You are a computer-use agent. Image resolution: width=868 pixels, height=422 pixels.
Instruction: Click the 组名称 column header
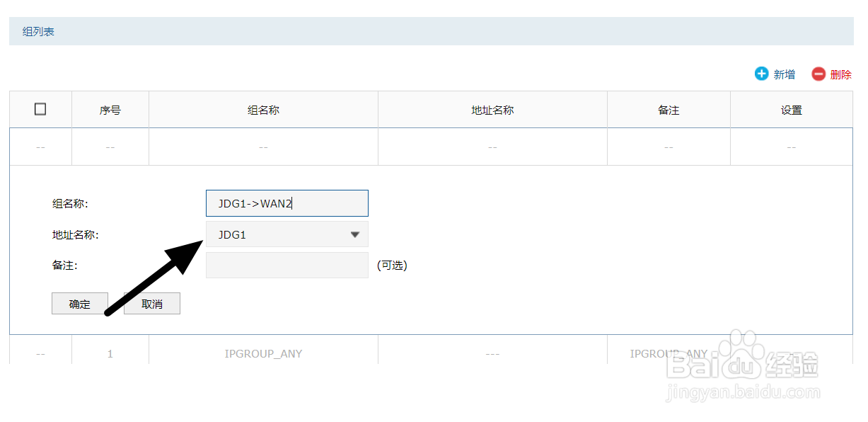[x=263, y=110]
